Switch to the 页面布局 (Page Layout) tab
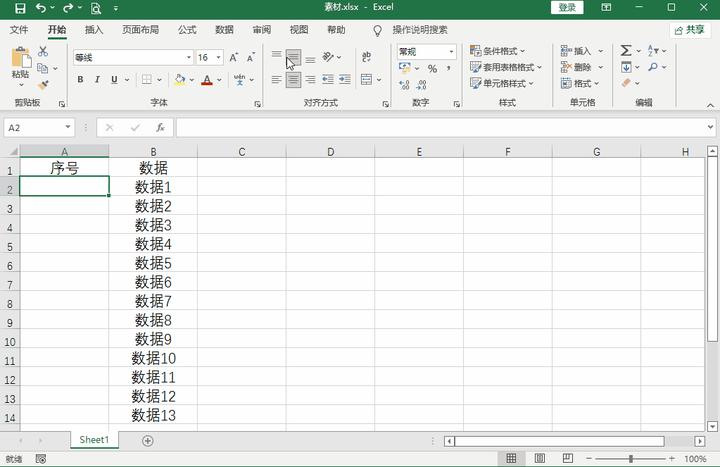This screenshot has height=467, width=720. click(141, 30)
